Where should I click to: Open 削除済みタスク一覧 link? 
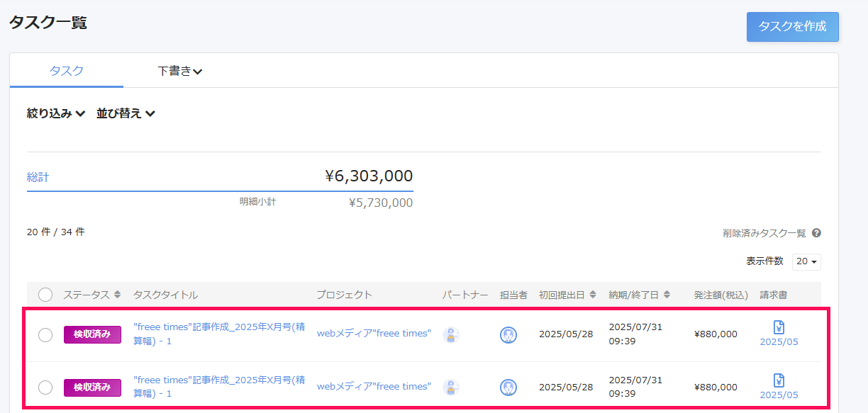[764, 233]
